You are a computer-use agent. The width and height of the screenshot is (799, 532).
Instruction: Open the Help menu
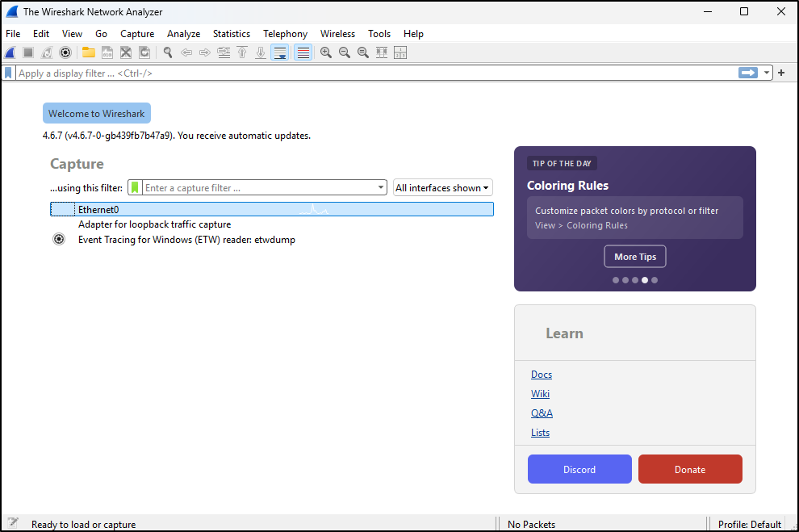click(413, 34)
